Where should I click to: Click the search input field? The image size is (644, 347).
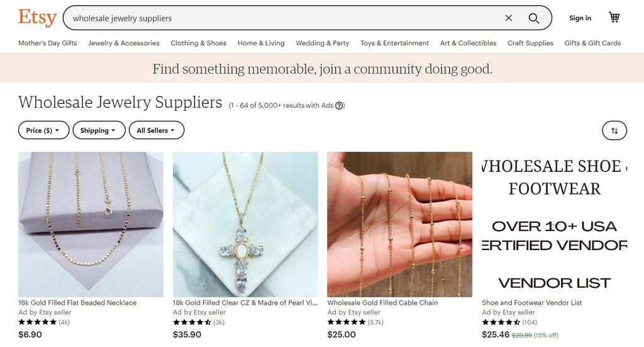pyautogui.click(x=283, y=18)
